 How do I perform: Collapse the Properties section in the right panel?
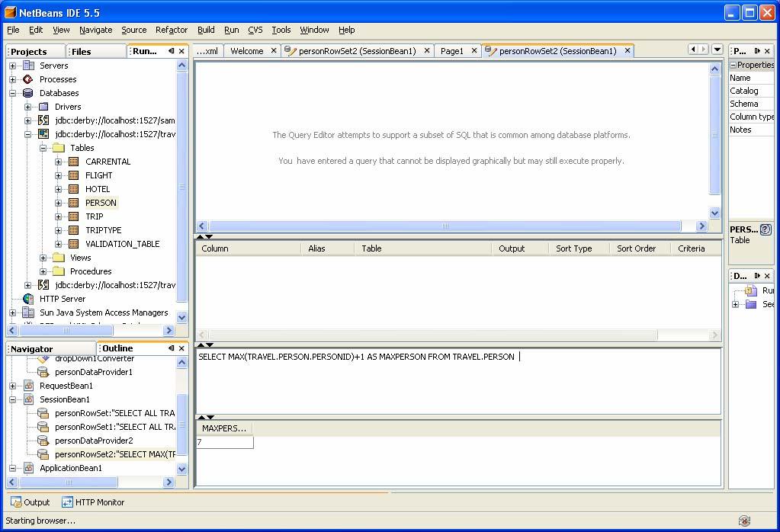733,65
